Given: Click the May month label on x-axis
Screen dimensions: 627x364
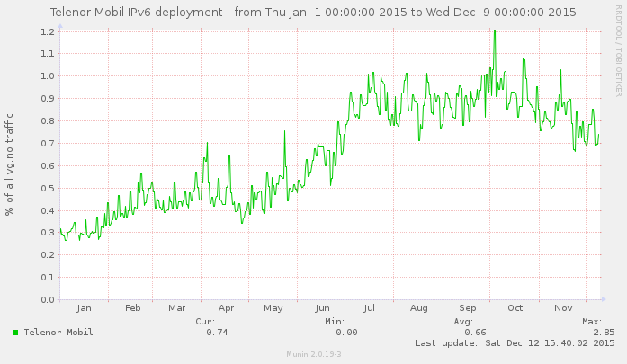Looking at the screenshot, I should tap(273, 308).
